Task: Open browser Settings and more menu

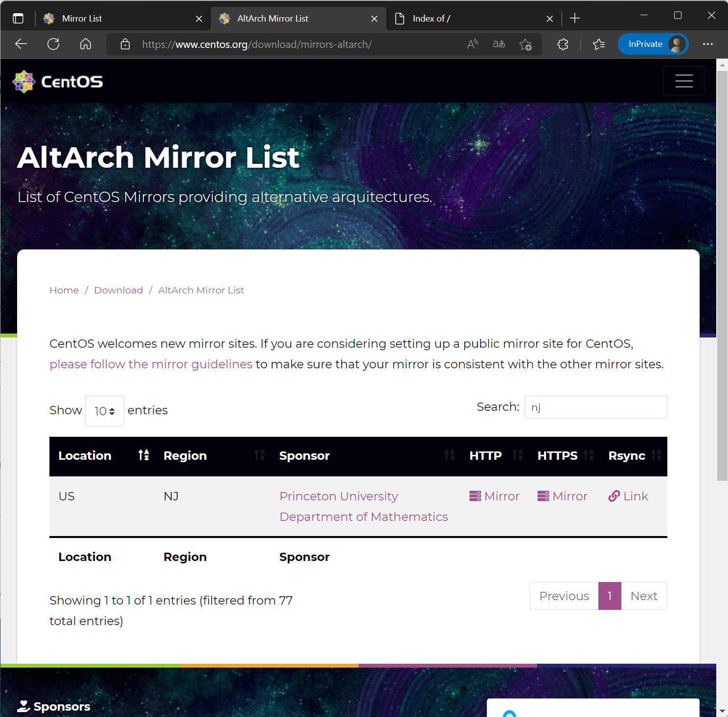Action: [x=708, y=44]
